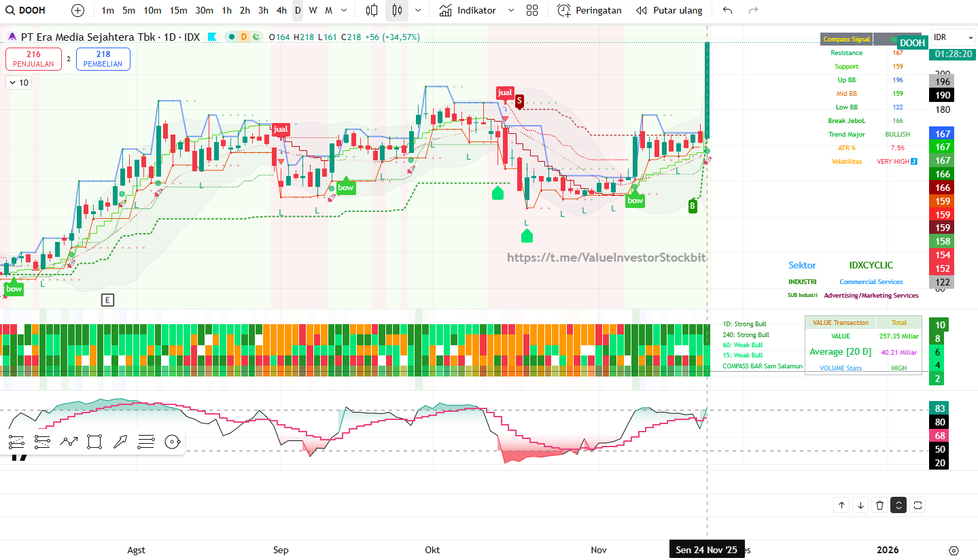
Task: Move the pane up with the arrow
Action: click(x=841, y=505)
